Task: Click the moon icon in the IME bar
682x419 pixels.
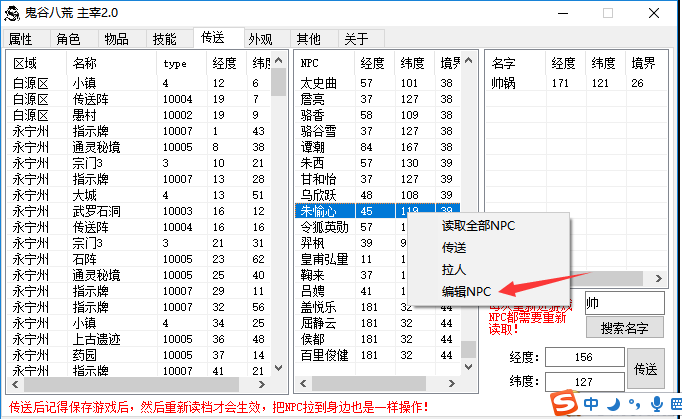Action: pos(613,404)
